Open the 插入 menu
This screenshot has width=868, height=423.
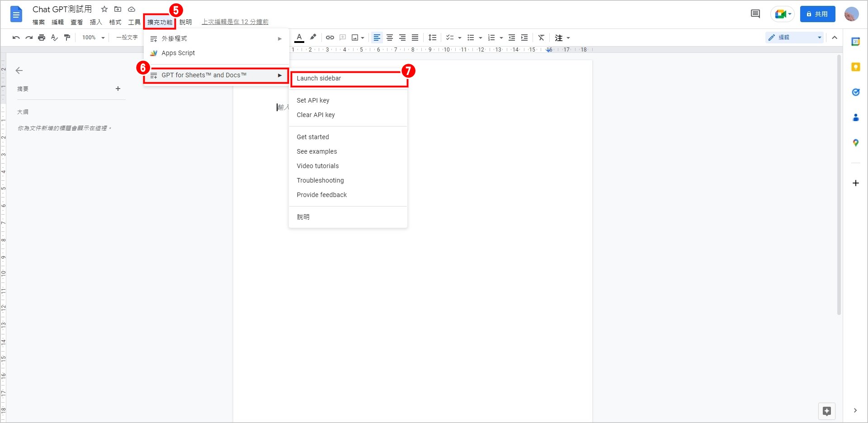click(96, 22)
